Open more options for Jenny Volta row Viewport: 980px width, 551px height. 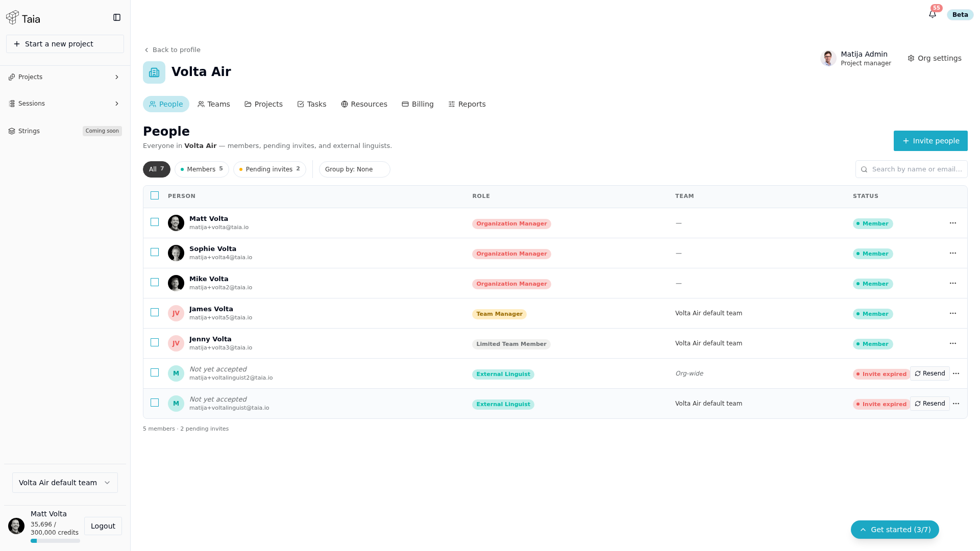click(953, 344)
